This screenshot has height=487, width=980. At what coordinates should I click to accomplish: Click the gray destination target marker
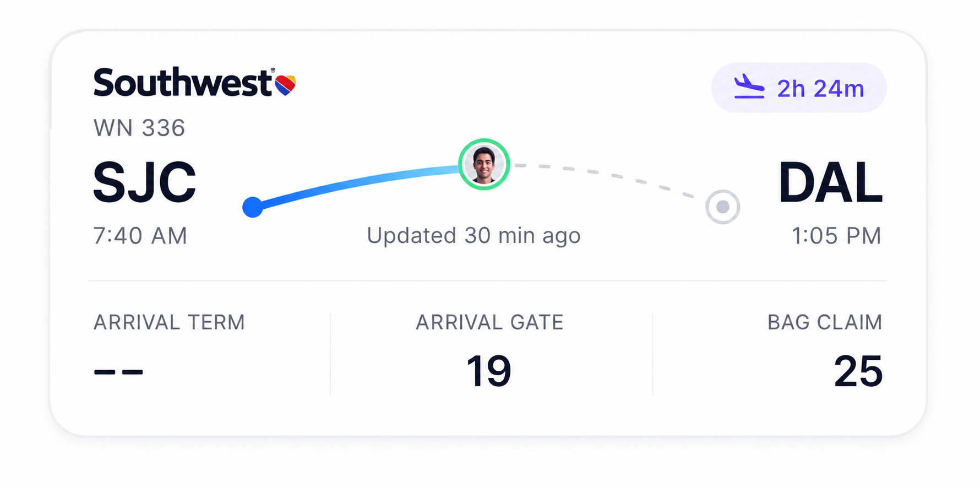pyautogui.click(x=722, y=207)
